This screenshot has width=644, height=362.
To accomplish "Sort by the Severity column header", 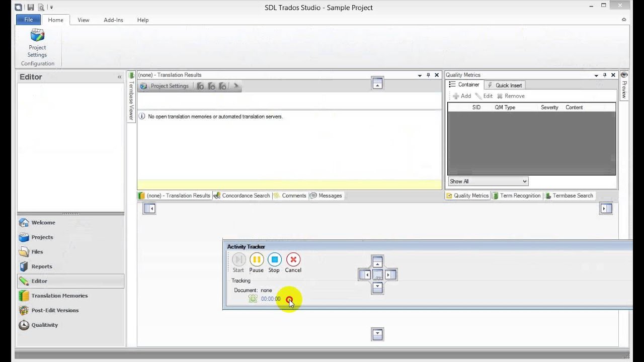I will click(x=549, y=108).
